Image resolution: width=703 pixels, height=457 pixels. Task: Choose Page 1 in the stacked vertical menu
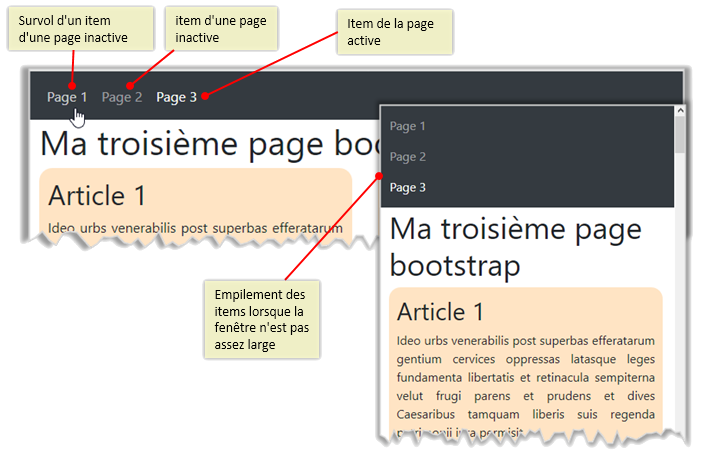point(408,126)
